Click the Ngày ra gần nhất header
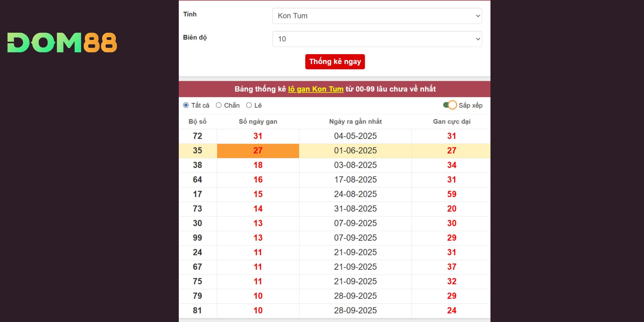644x322 pixels. (x=355, y=122)
